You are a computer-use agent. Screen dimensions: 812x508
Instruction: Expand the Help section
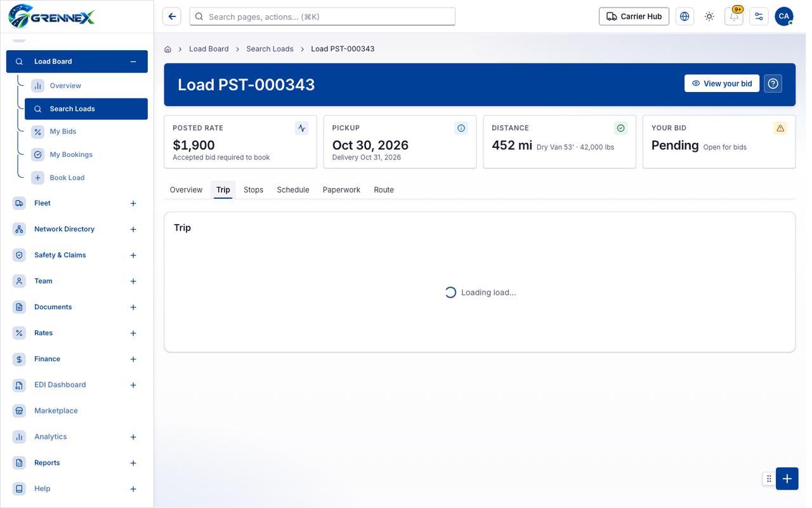(x=133, y=489)
